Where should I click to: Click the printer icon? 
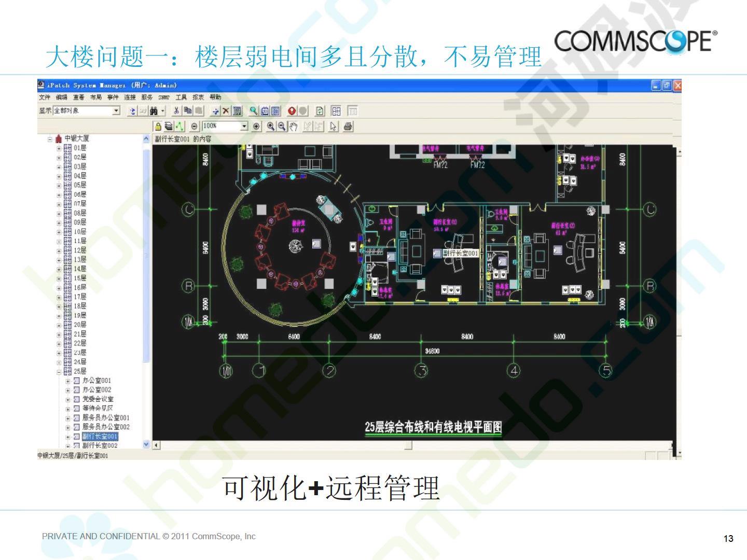point(348,126)
